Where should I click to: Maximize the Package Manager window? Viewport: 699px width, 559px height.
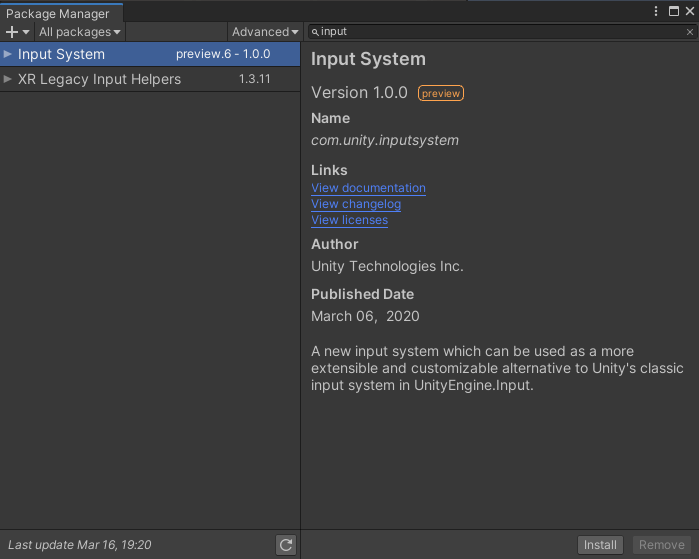tap(674, 11)
